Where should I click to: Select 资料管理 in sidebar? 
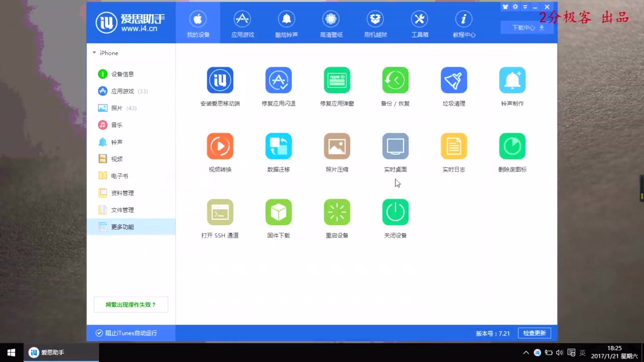pos(131,193)
